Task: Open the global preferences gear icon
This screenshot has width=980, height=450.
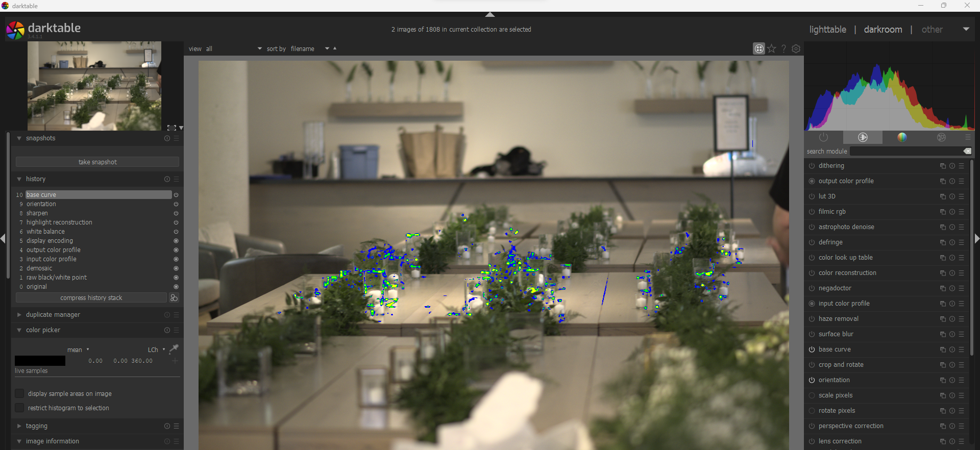Action: [796, 48]
